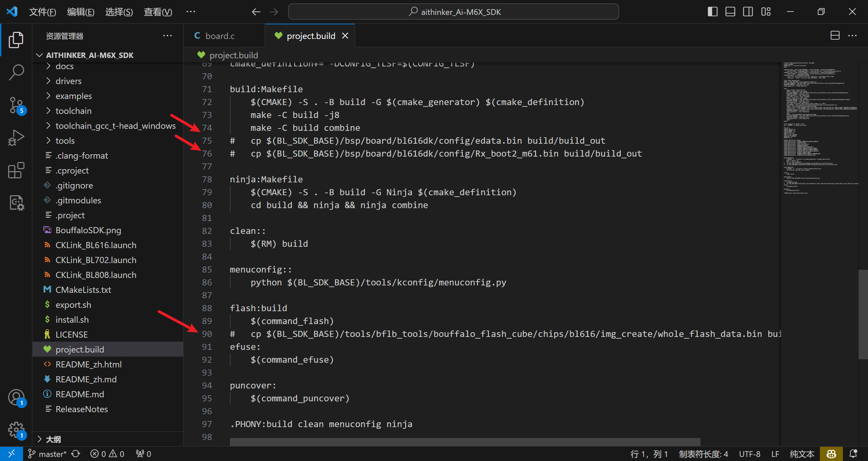Image resolution: width=868 pixels, height=461 pixels.
Task: Go forward using the right arrow
Action: click(274, 12)
